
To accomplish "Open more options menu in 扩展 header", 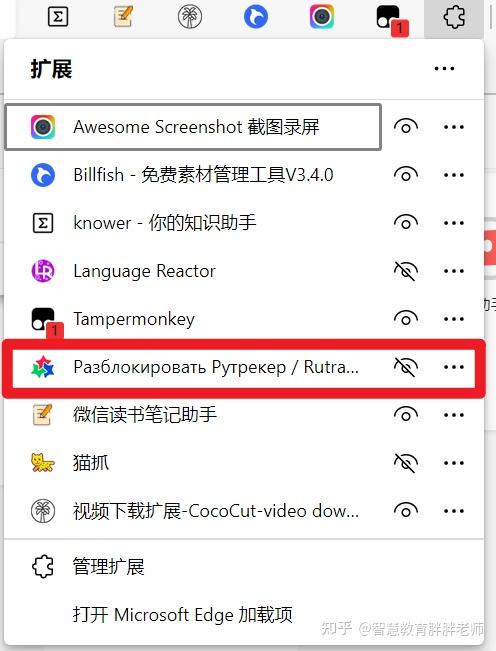I will tap(444, 69).
